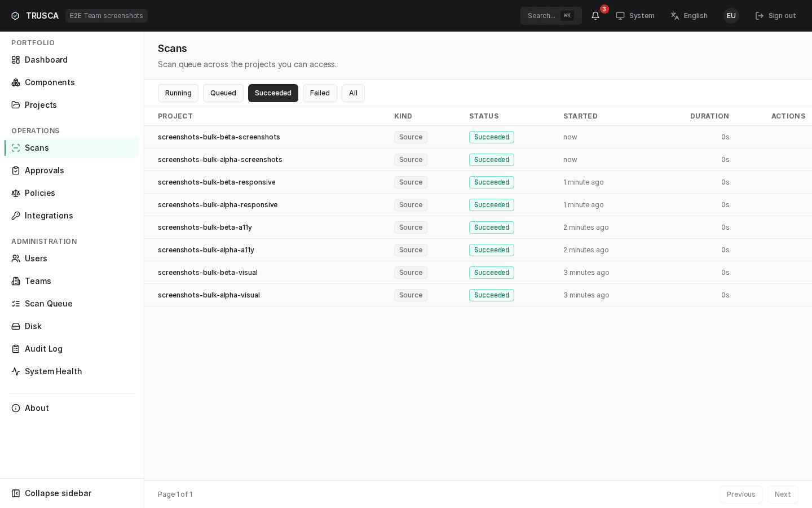Open System Health in the sidebar
Screen dimensions: 812x508
72,371
